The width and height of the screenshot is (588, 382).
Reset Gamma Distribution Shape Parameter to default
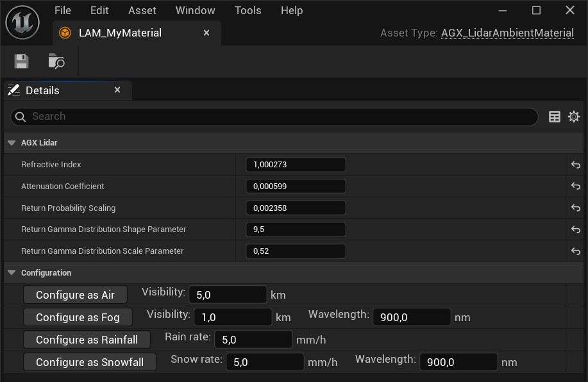(575, 229)
